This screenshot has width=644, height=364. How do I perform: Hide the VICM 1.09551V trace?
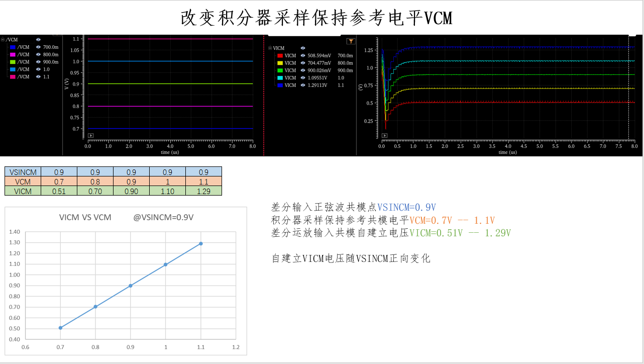tap(303, 78)
